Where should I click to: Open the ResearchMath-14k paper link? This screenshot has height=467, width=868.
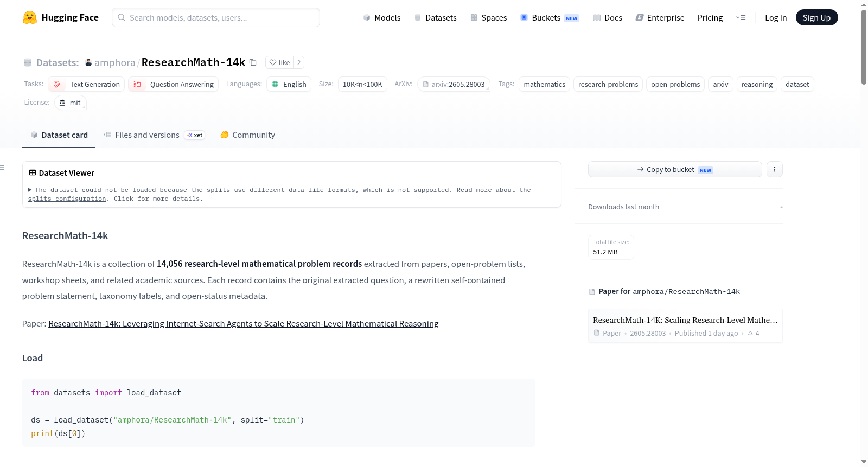pyautogui.click(x=244, y=324)
